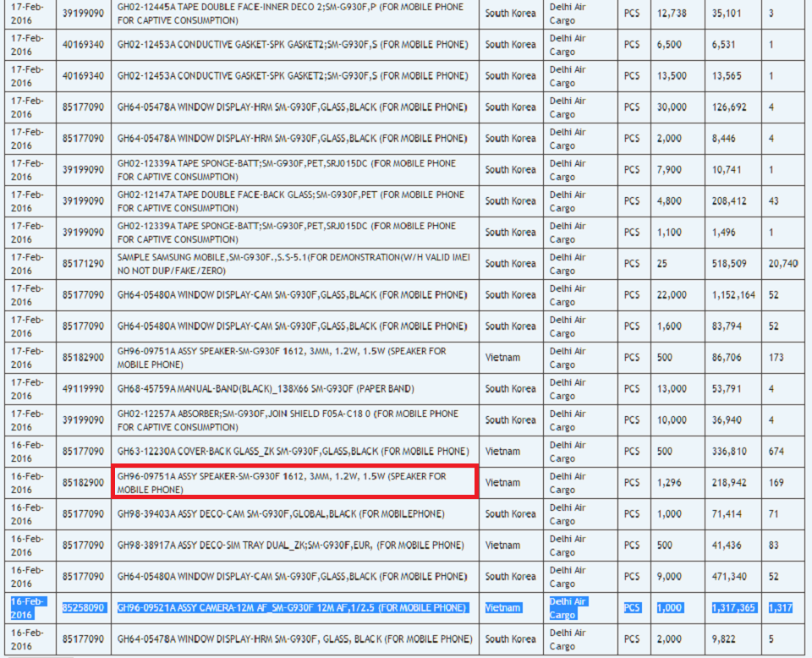Select value cell 8,446
This screenshot has height=658, width=812.
click(x=732, y=139)
